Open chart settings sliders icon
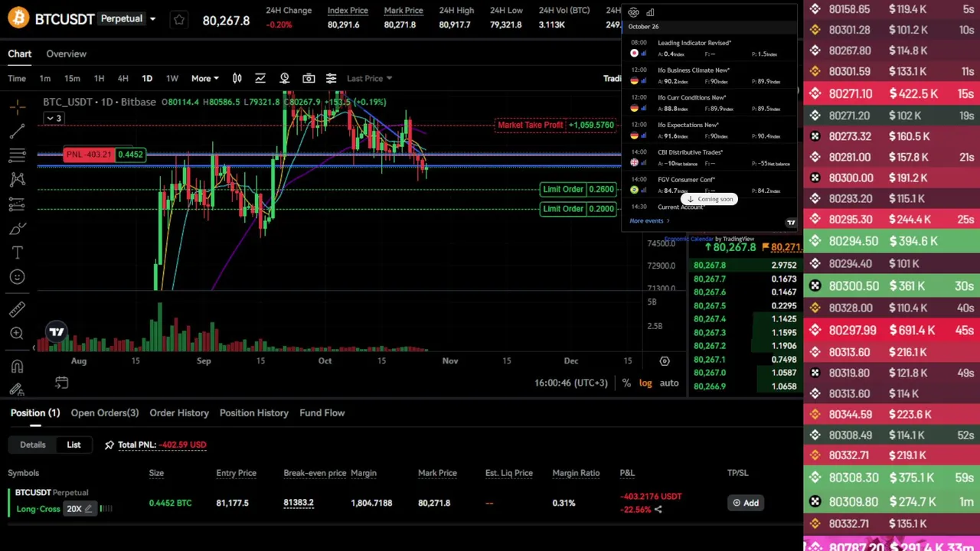 point(331,78)
